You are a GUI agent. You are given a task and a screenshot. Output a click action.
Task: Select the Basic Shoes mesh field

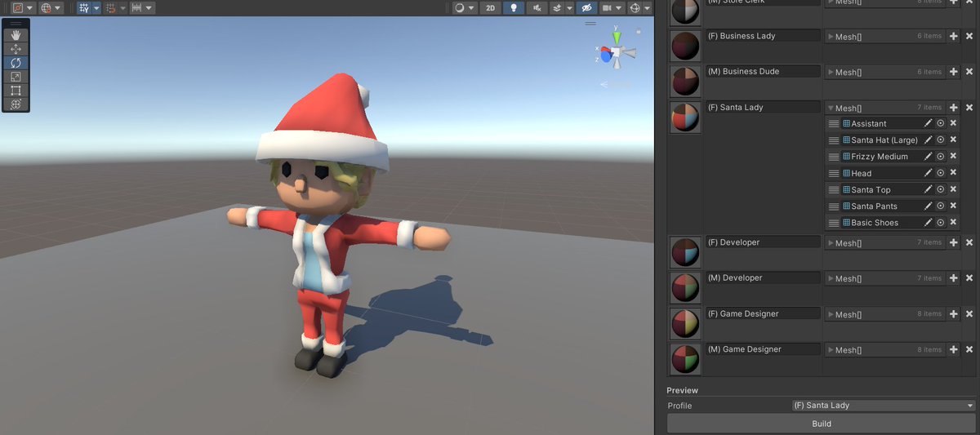pos(880,222)
